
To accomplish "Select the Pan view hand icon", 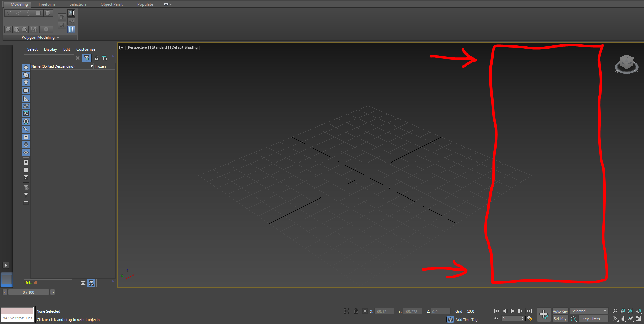I will coord(623,319).
